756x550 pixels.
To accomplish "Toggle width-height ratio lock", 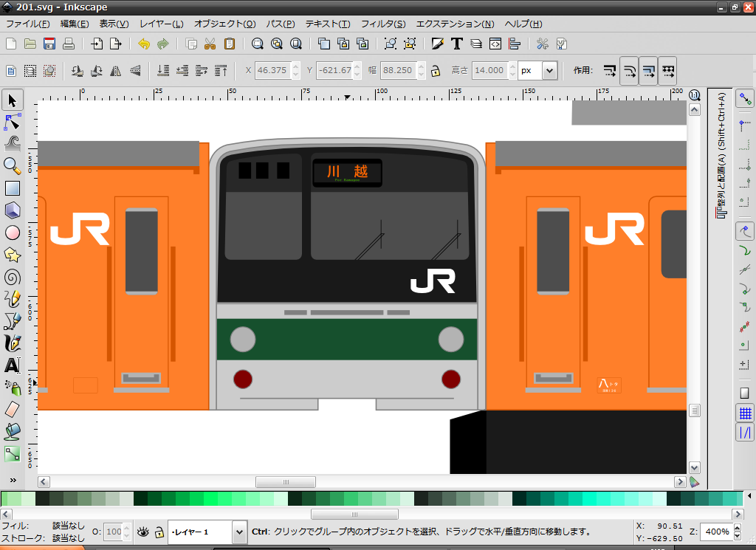I will click(436, 71).
